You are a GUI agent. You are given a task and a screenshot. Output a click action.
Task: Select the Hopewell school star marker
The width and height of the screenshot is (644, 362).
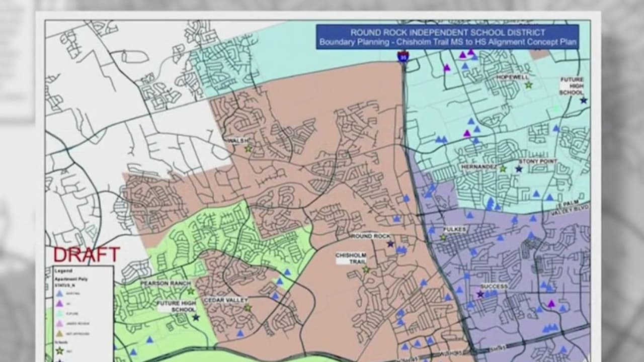(528, 85)
